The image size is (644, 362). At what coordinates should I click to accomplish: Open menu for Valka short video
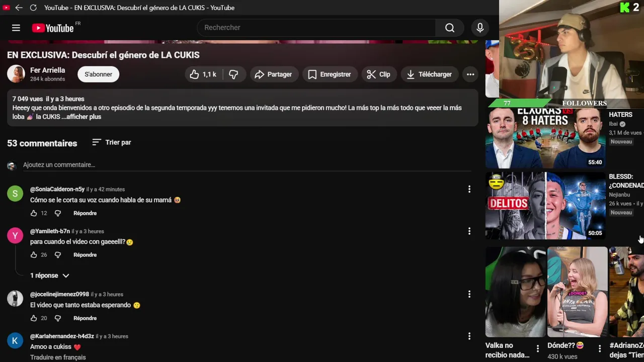click(537, 348)
